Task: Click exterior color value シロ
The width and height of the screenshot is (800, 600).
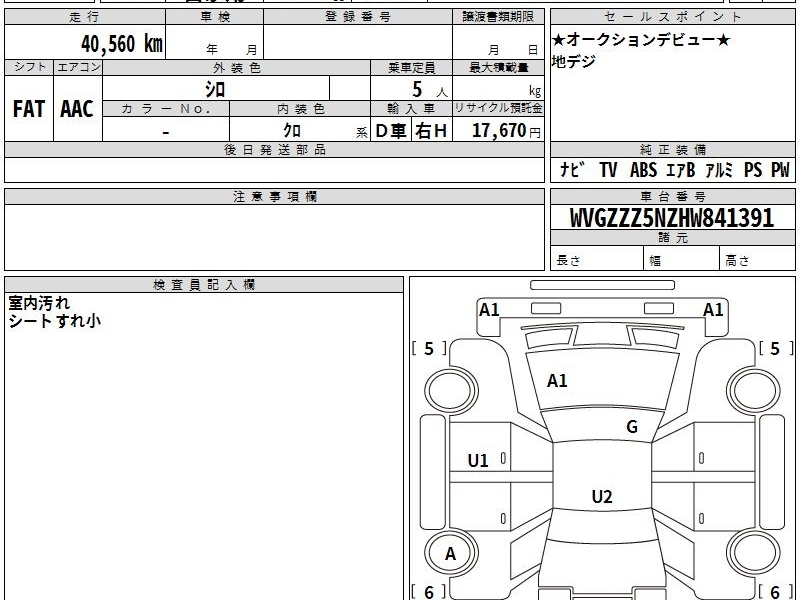Action: click(x=215, y=89)
